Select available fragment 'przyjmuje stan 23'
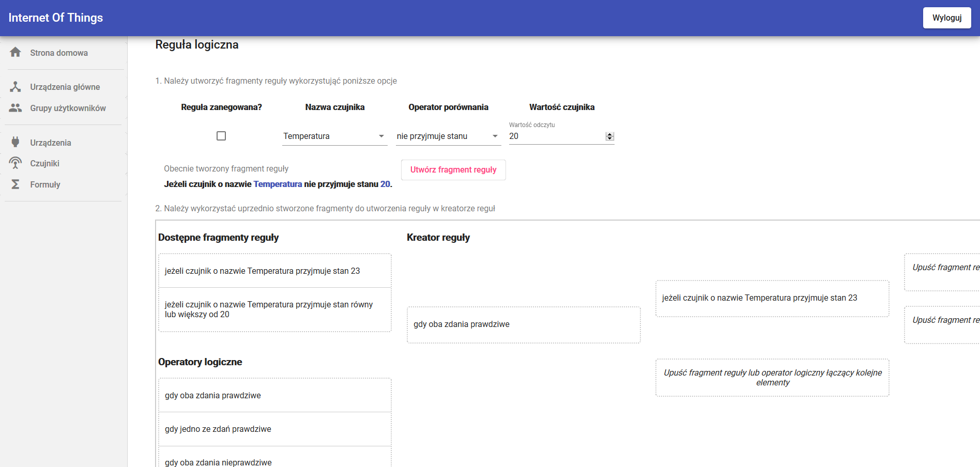This screenshot has width=980, height=467. [275, 271]
